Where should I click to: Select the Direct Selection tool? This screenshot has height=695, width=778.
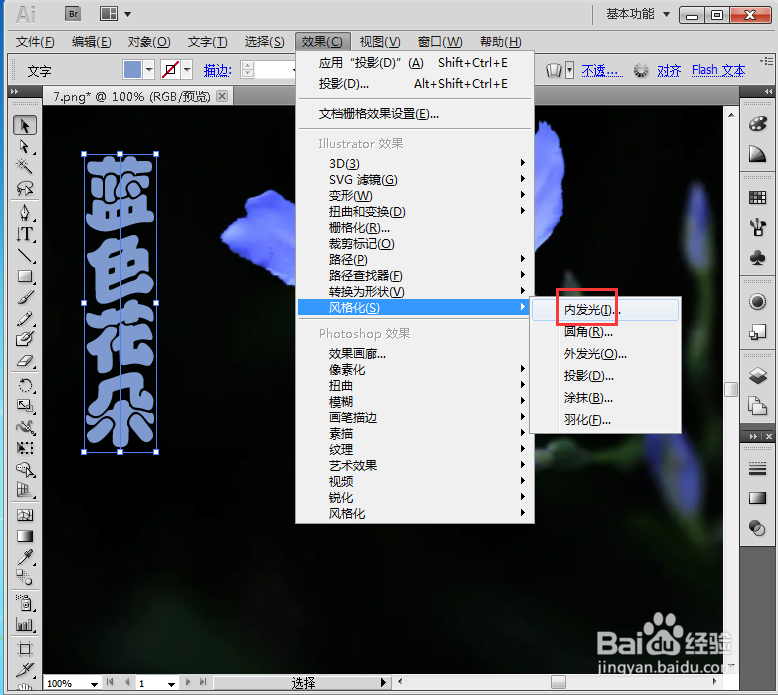tap(24, 146)
